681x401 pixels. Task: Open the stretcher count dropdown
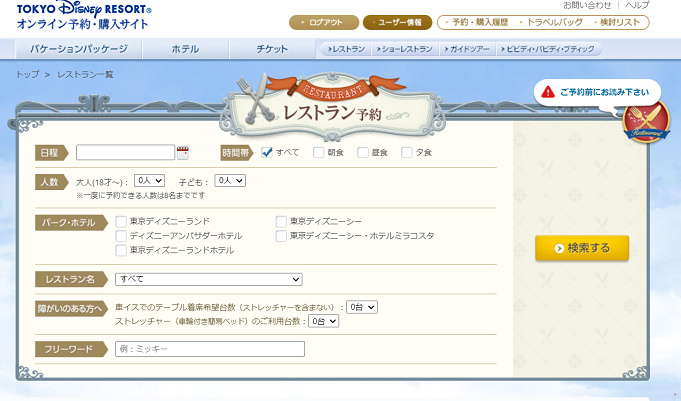(x=324, y=321)
